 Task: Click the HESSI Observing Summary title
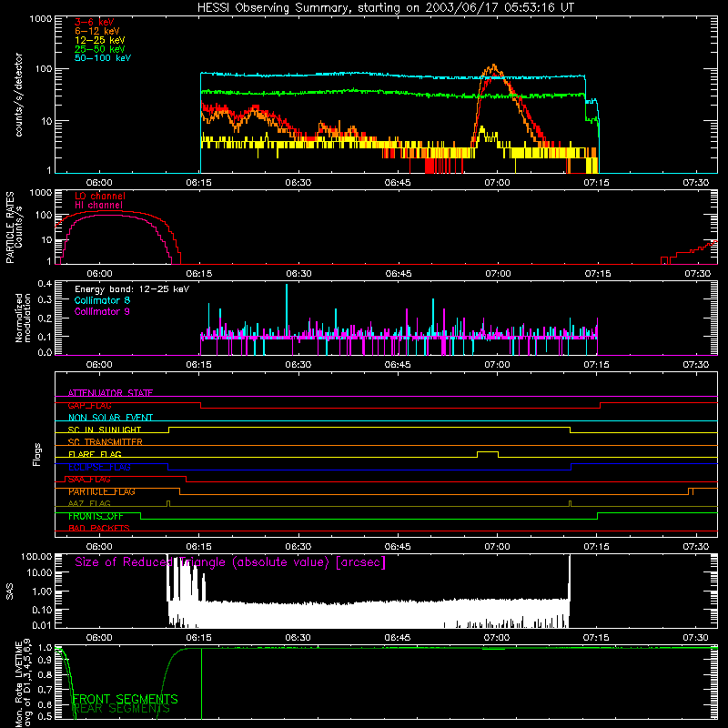click(x=386, y=7)
